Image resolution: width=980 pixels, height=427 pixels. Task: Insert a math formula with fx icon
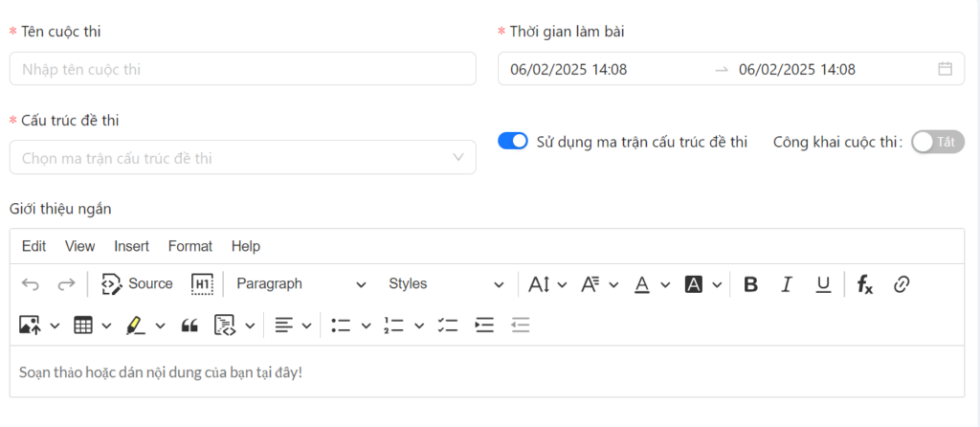click(865, 284)
